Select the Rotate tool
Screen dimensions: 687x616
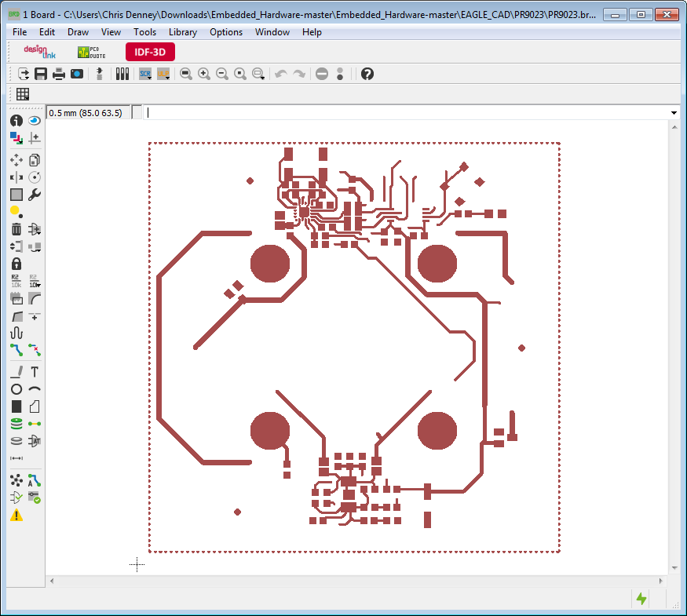click(35, 177)
